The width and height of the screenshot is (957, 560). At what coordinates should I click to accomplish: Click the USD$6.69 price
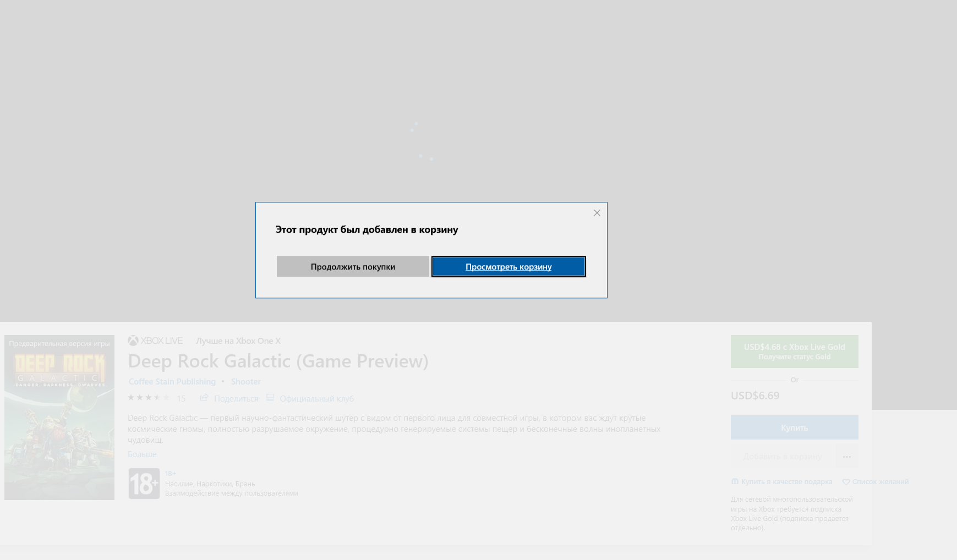[755, 395]
